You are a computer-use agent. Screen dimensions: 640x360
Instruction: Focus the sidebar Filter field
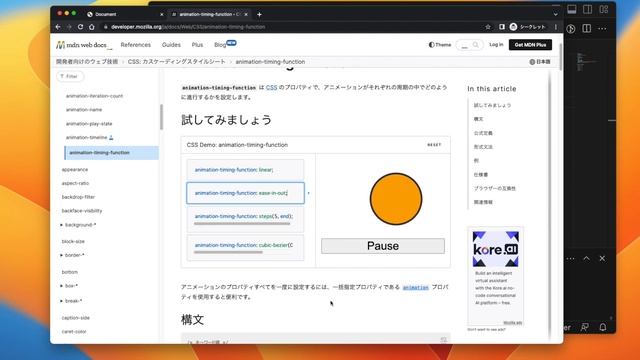tap(70, 76)
